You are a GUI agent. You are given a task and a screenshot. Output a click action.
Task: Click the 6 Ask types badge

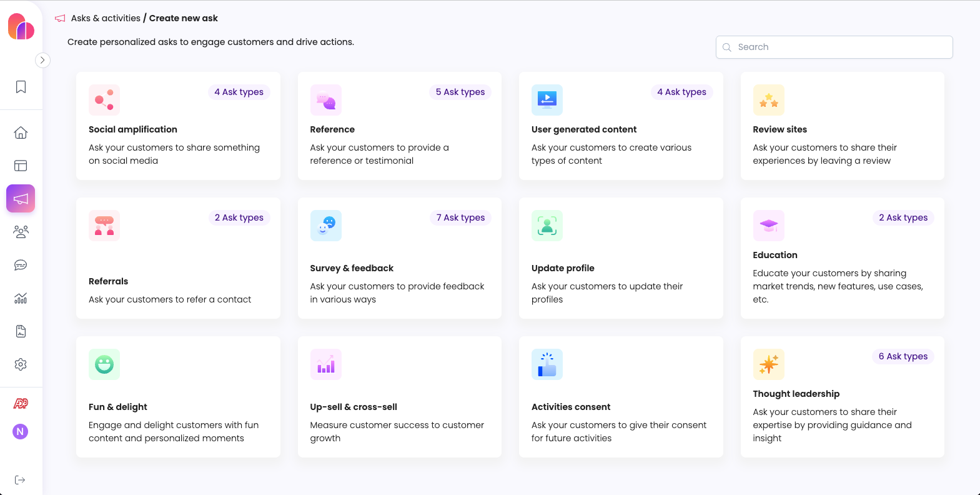pyautogui.click(x=903, y=356)
